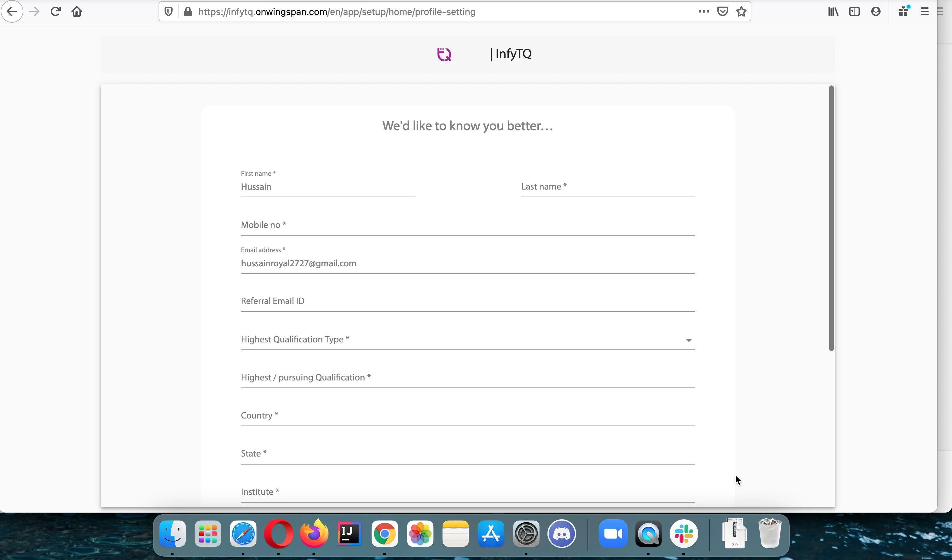Launch Opera from the dock
The height and width of the screenshot is (560, 952).
coord(278,534)
